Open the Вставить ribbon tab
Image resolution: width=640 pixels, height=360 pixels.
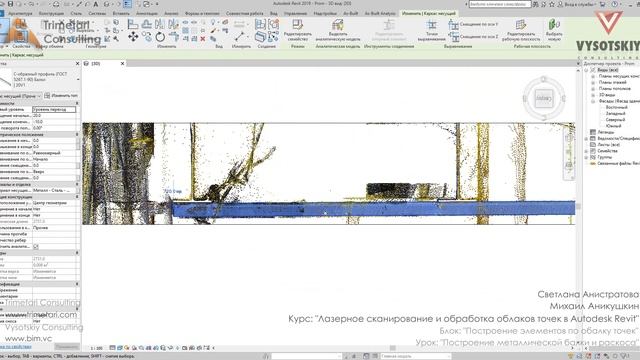tap(121, 13)
